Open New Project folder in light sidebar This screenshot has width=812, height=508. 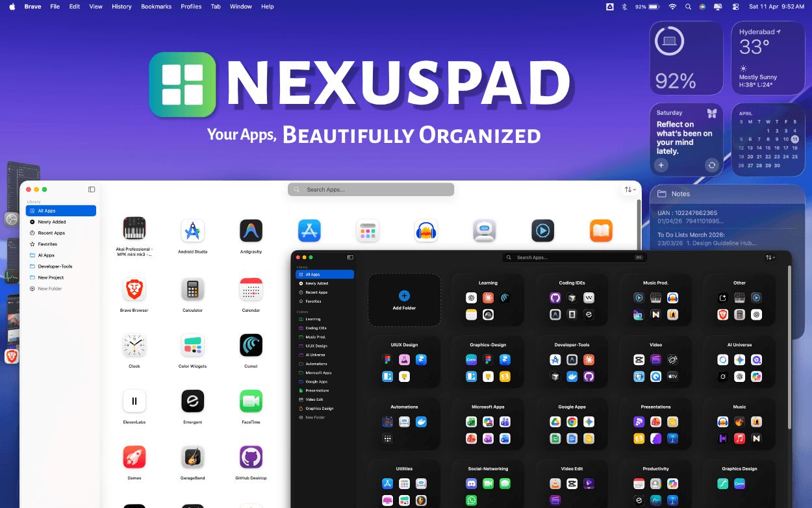tap(61, 277)
